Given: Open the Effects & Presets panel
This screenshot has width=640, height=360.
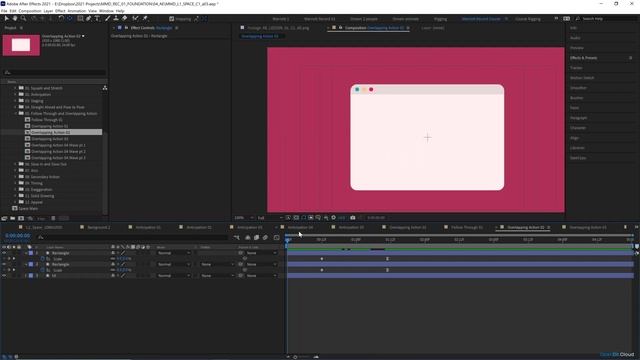Looking at the screenshot, I should click(584, 58).
